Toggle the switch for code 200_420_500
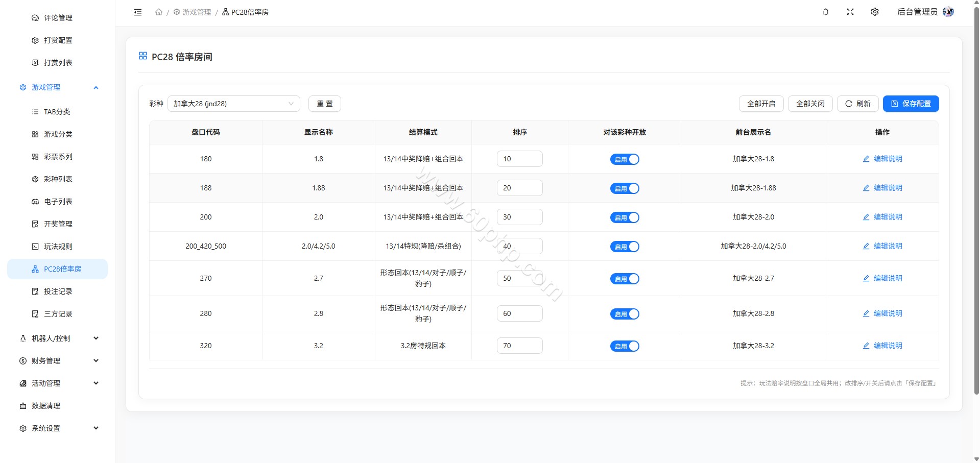Image resolution: width=980 pixels, height=463 pixels. tap(625, 247)
